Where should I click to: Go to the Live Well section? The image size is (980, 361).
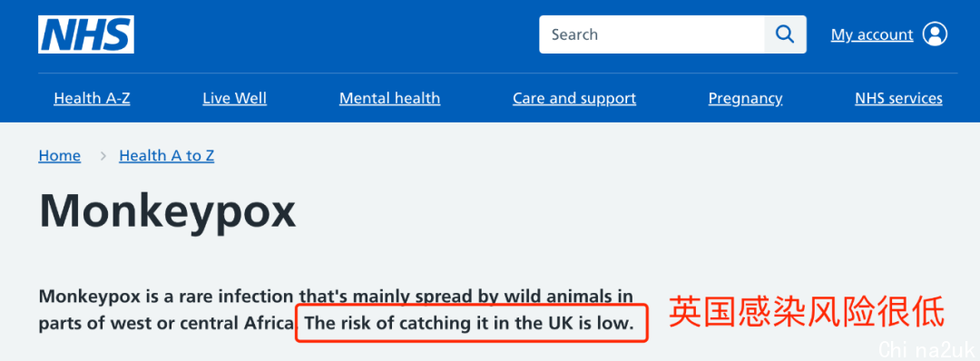point(234,98)
